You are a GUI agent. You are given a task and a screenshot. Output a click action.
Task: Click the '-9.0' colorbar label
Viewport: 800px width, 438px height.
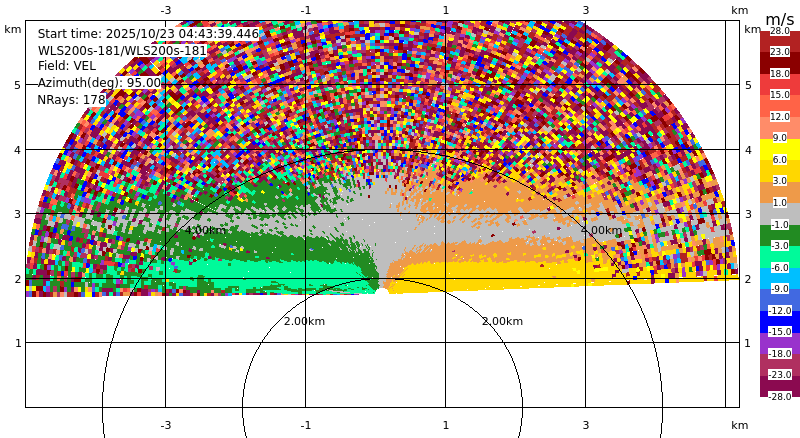(x=780, y=288)
